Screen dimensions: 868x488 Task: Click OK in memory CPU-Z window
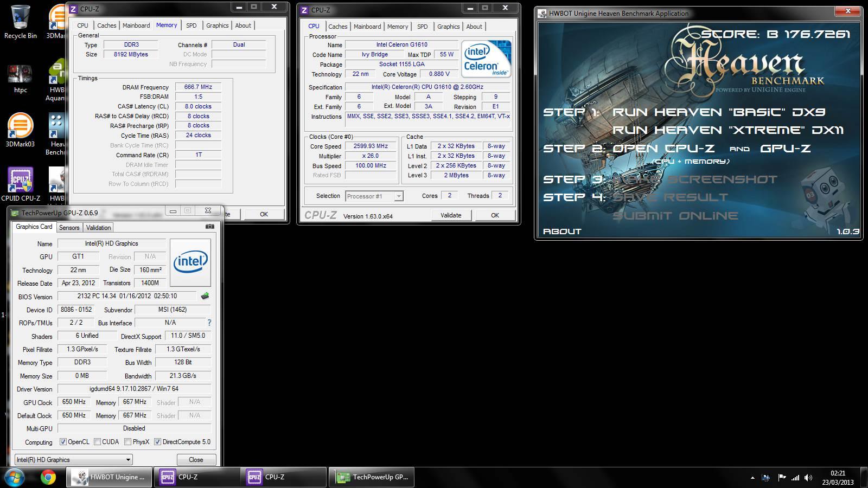point(264,214)
